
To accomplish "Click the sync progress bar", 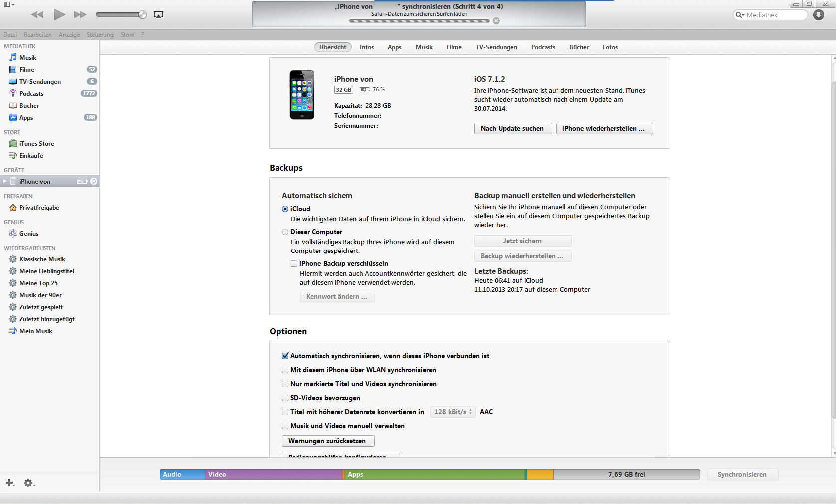I will click(419, 21).
